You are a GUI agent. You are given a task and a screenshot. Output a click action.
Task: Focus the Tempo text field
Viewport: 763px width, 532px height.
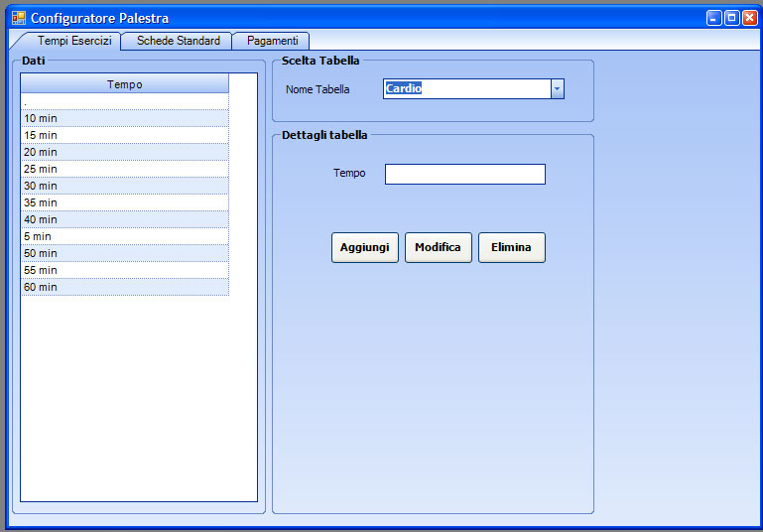[x=464, y=175]
